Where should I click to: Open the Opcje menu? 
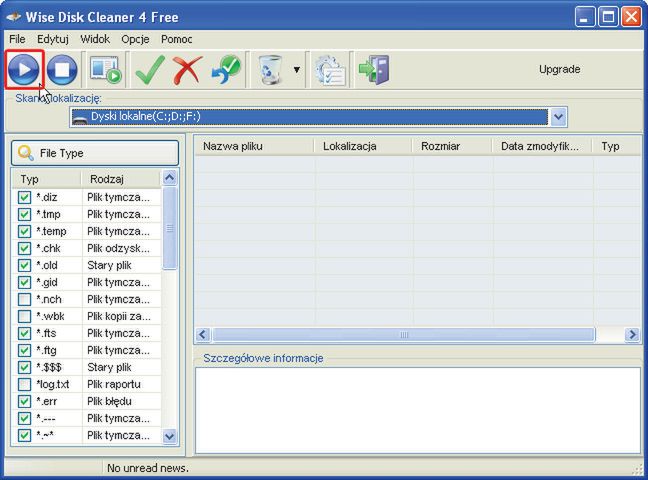[x=135, y=39]
